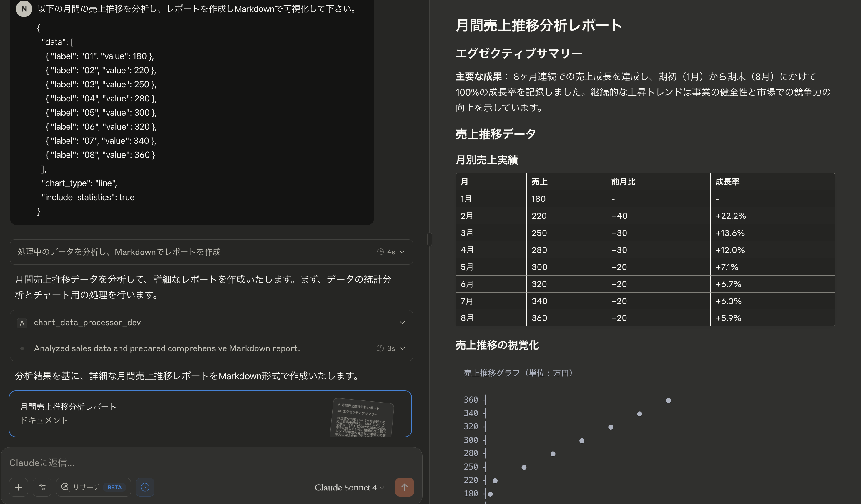Image resolution: width=861 pixels, height=504 pixels.
Task: Click the N user avatar icon
Action: 24,9
